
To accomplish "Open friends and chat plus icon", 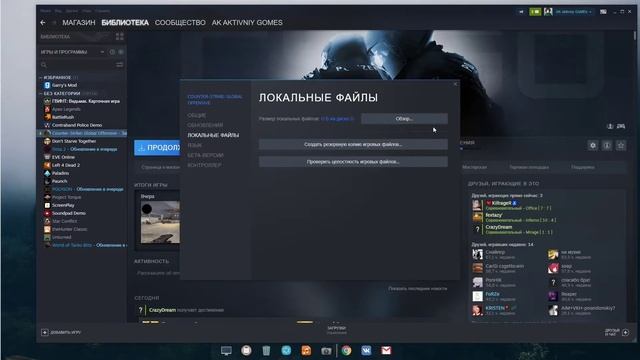I will [x=625, y=333].
